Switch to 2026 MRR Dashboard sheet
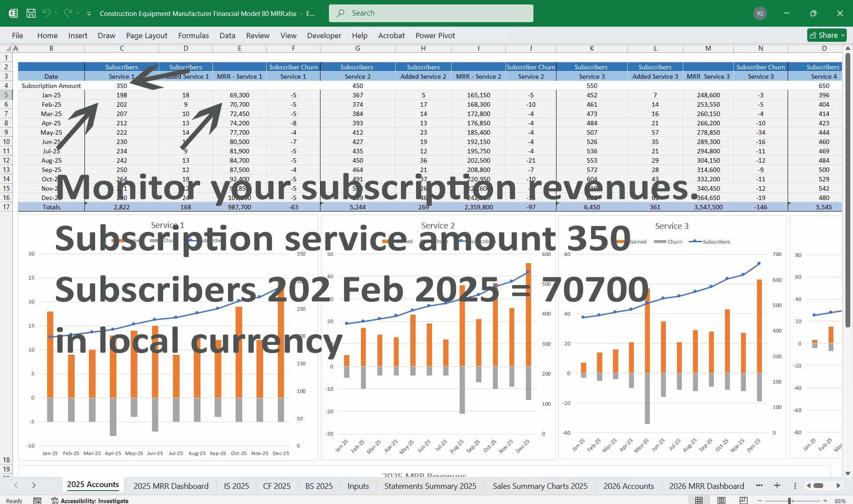The height and width of the screenshot is (504, 853). pos(707,486)
